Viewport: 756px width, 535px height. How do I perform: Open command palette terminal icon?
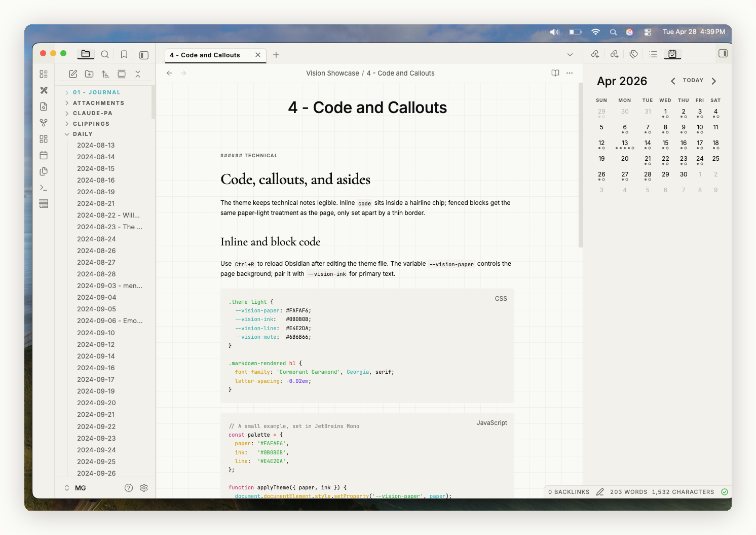click(44, 188)
